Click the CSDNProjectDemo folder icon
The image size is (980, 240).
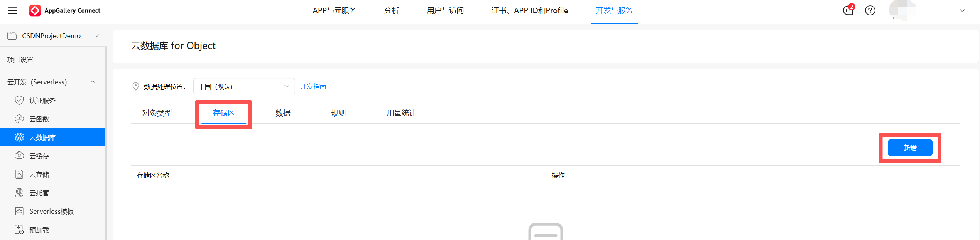[12, 36]
